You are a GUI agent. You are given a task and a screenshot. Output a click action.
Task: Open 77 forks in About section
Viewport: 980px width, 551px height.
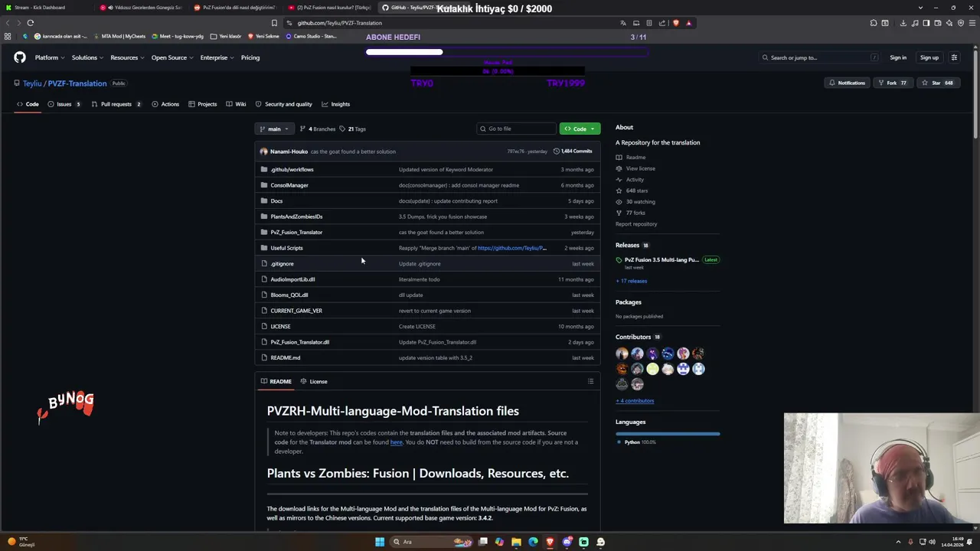coord(635,213)
